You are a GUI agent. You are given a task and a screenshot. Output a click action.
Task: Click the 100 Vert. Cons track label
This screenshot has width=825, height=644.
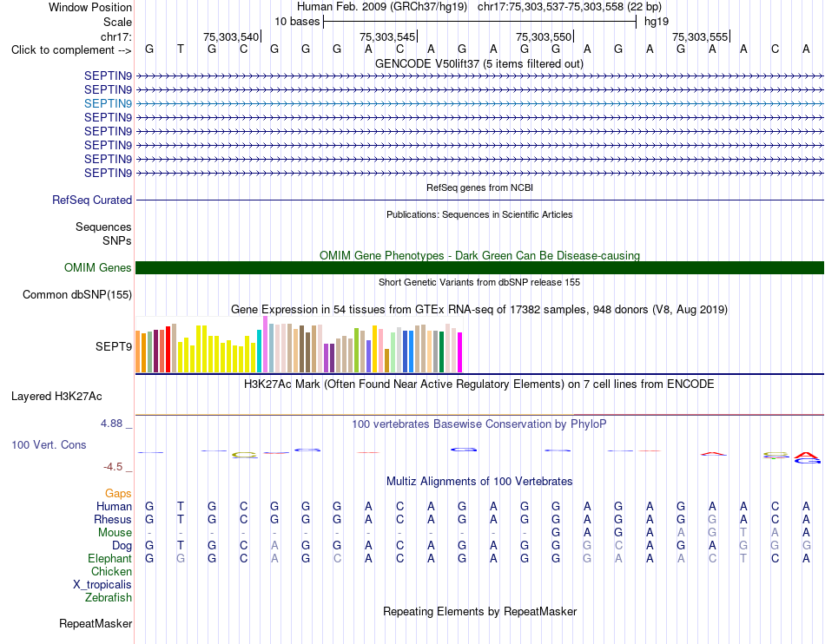(x=49, y=444)
